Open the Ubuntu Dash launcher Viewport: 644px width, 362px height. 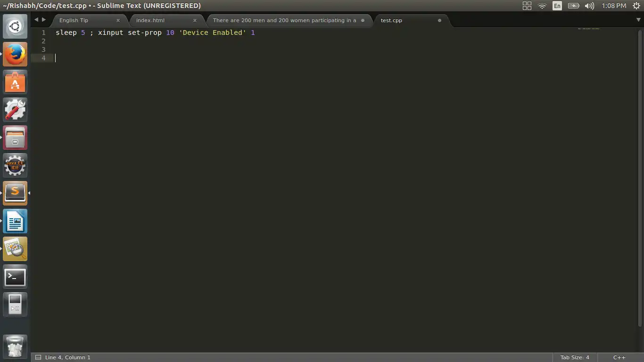(15, 26)
